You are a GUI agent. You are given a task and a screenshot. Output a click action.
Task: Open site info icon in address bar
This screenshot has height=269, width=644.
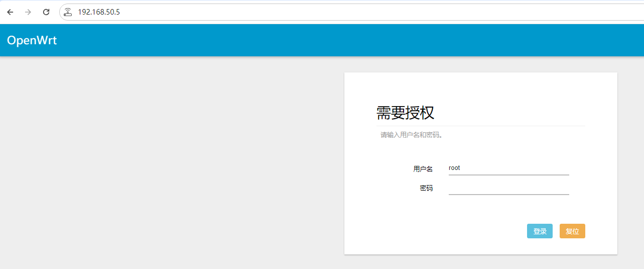pos(68,12)
